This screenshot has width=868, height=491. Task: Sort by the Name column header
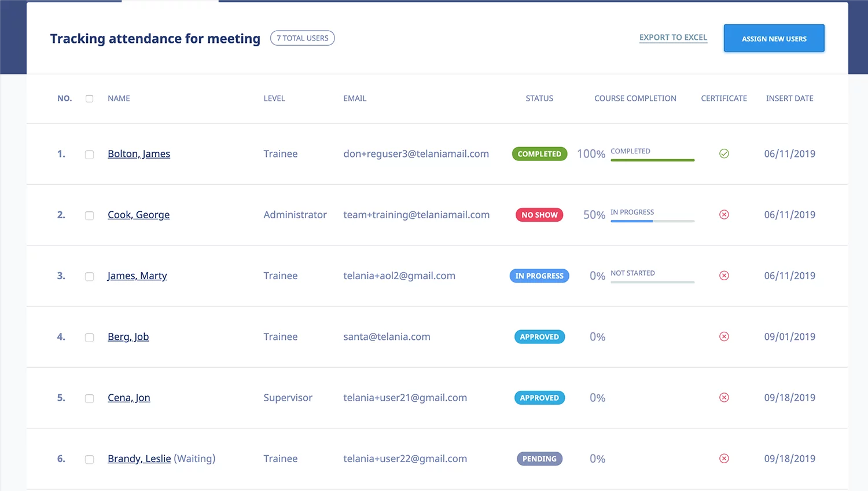point(119,98)
